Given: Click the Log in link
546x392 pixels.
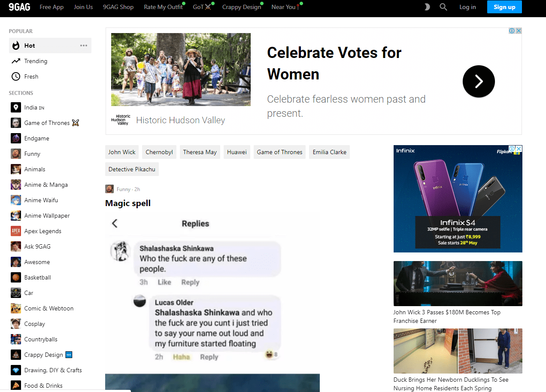Looking at the screenshot, I should click(x=467, y=7).
